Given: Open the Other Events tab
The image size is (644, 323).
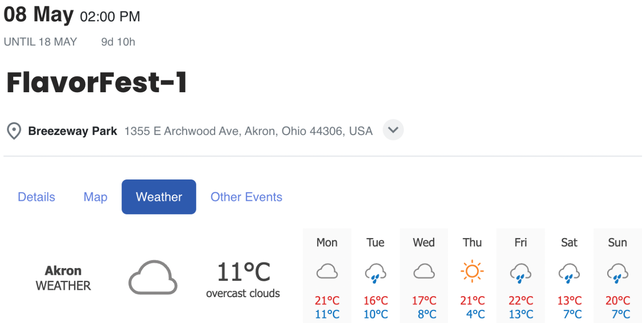Looking at the screenshot, I should pyautogui.click(x=246, y=197).
